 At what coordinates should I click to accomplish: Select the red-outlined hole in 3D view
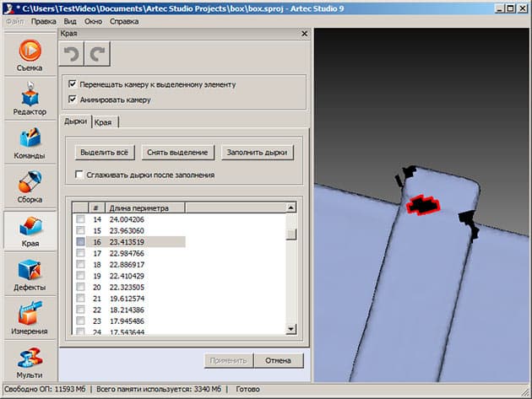[423, 205]
